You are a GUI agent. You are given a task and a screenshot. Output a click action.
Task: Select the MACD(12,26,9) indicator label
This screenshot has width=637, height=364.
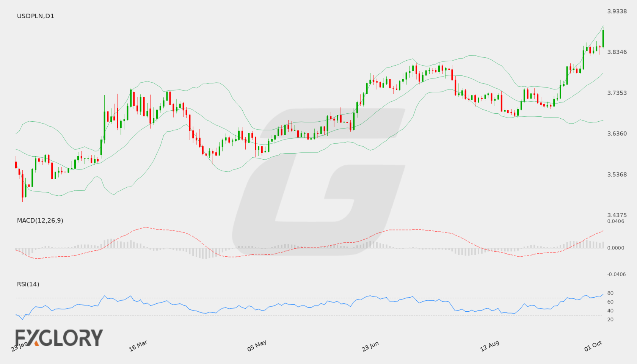(x=40, y=220)
